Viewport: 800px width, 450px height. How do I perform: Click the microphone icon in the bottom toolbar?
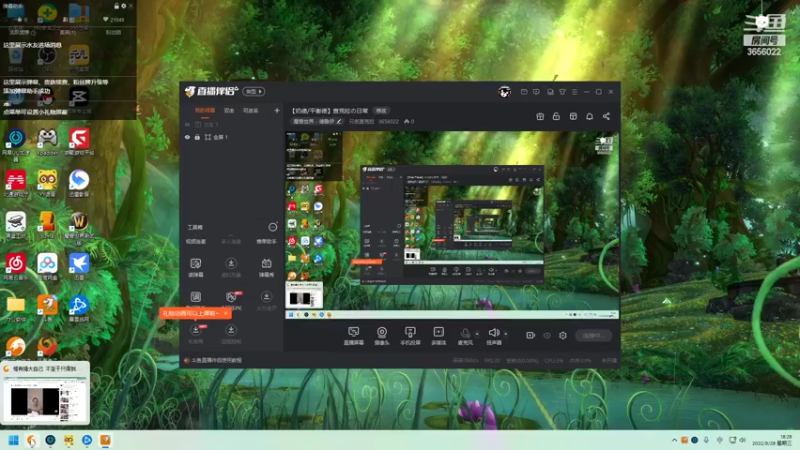coord(465,333)
